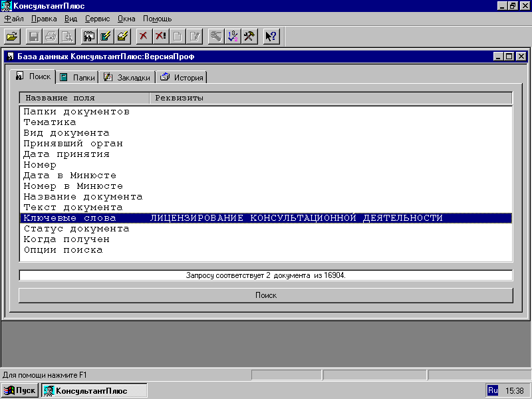Open the Файл menu

[14, 19]
